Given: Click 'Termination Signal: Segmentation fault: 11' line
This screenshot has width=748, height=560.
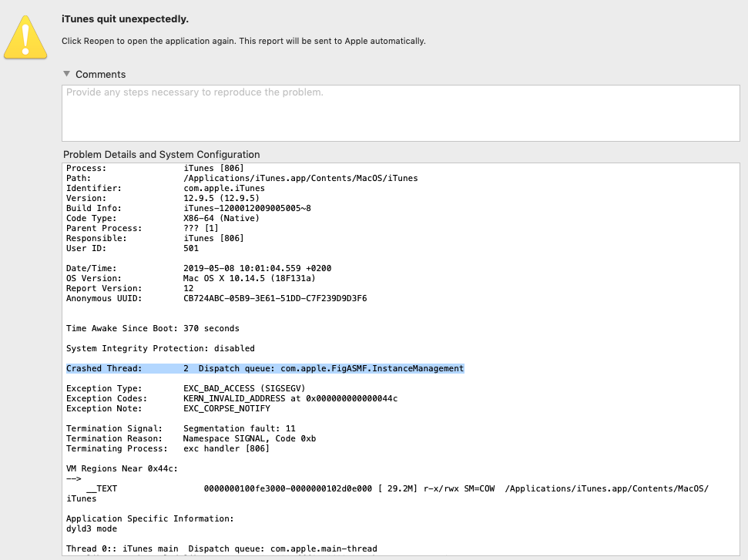Looking at the screenshot, I should tap(181, 428).
